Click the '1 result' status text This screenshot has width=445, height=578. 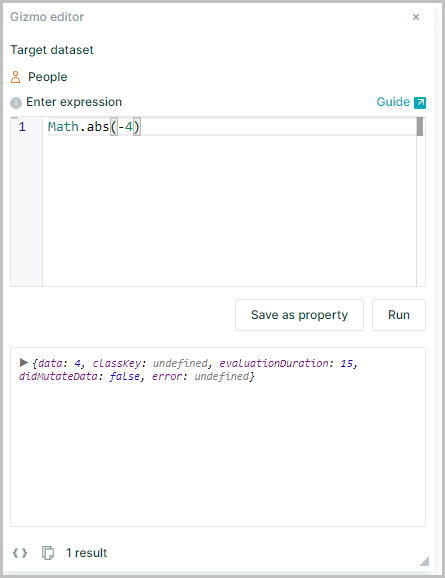(87, 553)
